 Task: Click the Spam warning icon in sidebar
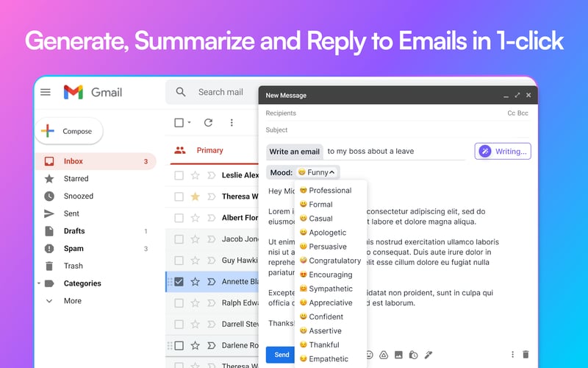click(49, 248)
